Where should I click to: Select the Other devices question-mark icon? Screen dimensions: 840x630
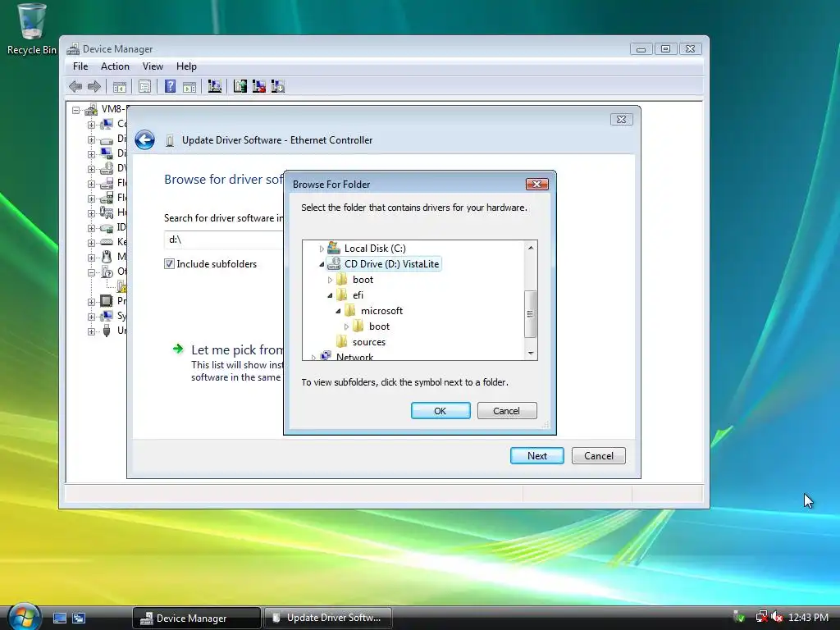[x=107, y=272]
